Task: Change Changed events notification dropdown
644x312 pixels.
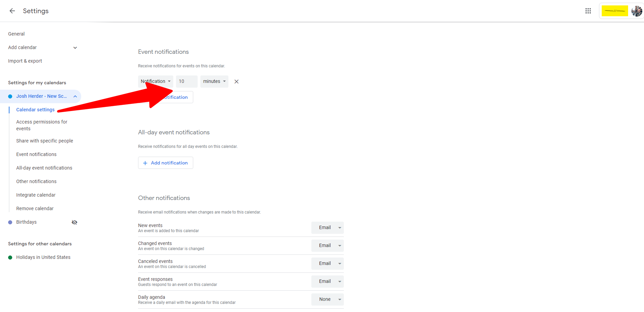Action: click(x=328, y=246)
